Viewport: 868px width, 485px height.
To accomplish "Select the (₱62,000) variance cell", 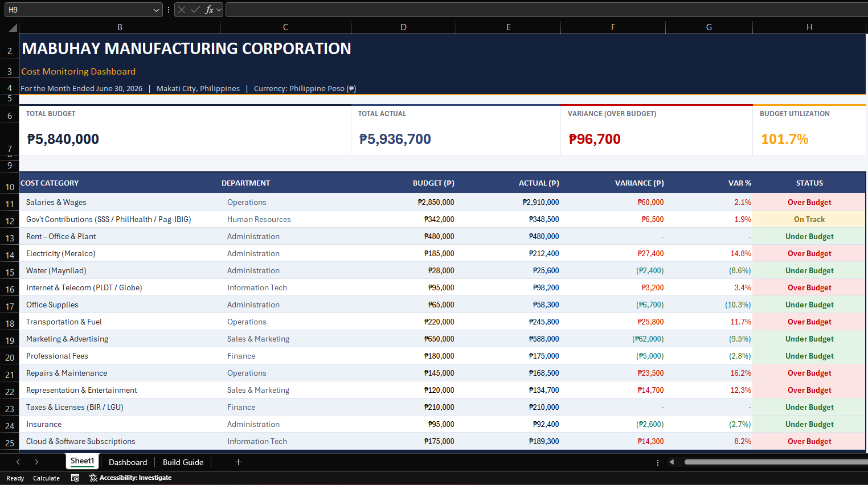I will (x=613, y=339).
